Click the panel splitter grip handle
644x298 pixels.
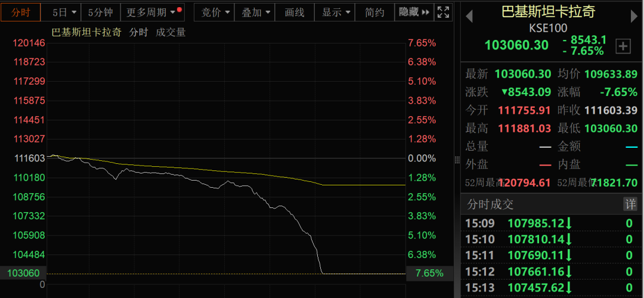tap(457, 160)
